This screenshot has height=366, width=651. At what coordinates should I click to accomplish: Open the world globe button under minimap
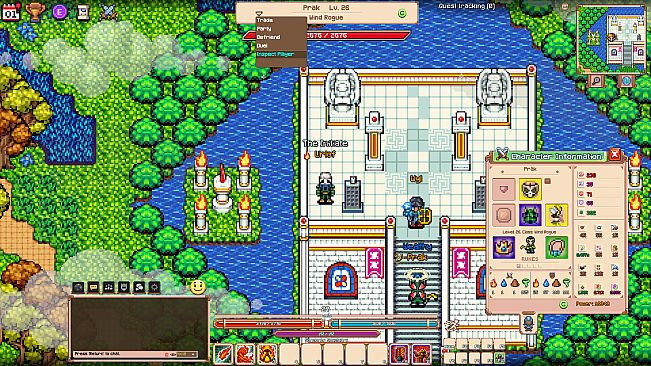point(626,81)
